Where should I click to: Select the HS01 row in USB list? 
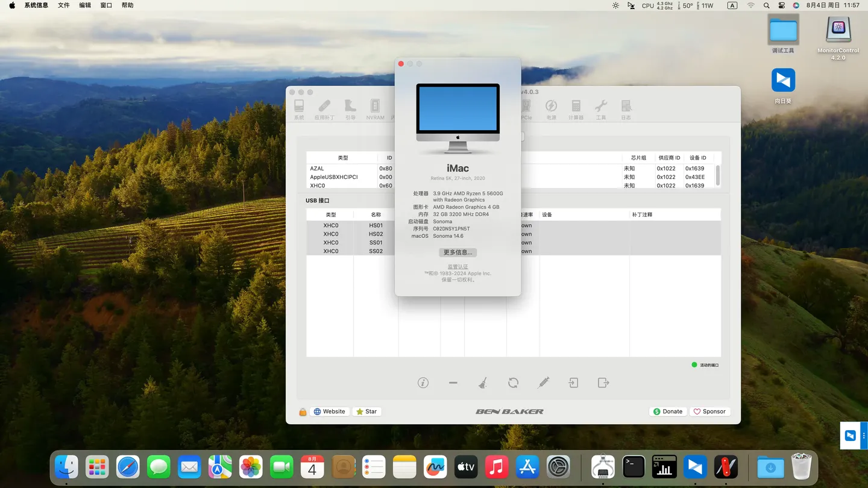click(376, 225)
